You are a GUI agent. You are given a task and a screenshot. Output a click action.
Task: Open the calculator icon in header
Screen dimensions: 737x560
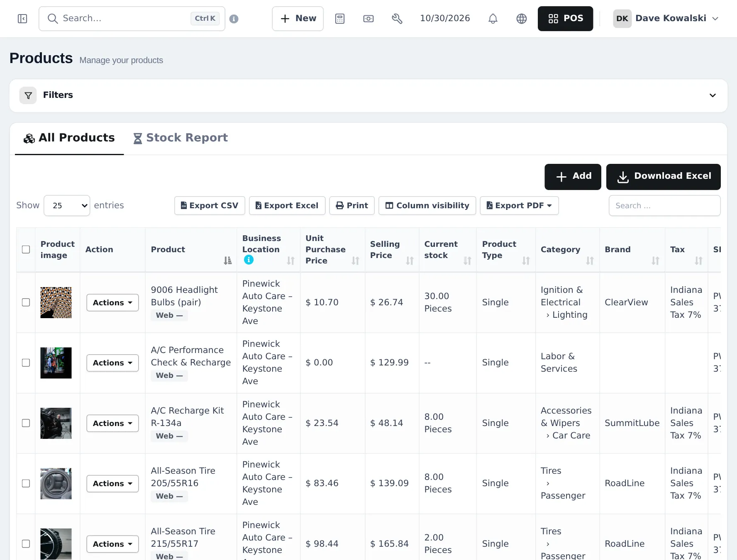coord(340,19)
